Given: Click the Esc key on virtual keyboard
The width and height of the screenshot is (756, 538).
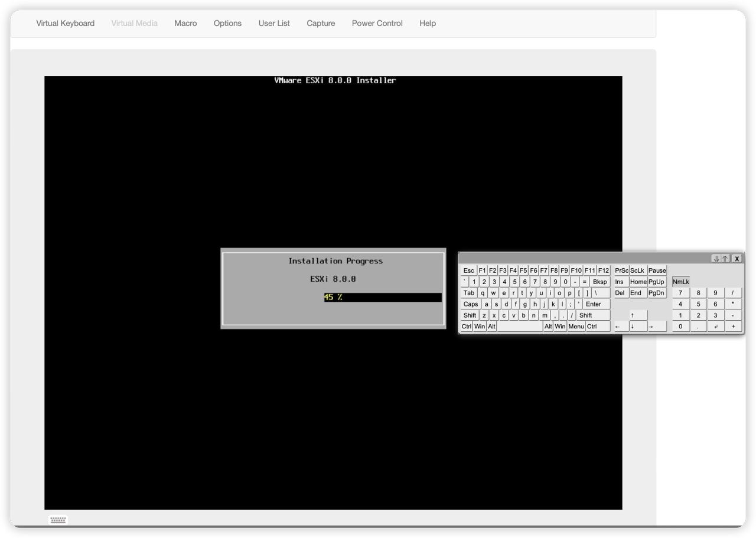Looking at the screenshot, I should tap(469, 270).
